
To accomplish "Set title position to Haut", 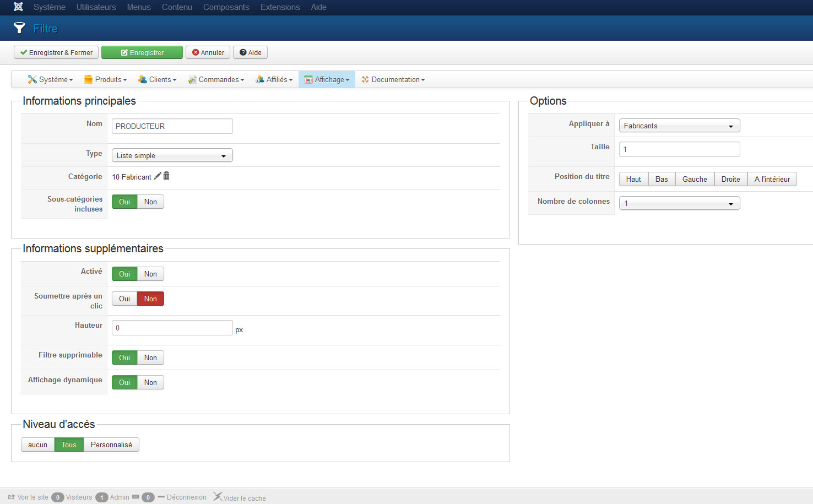I will coord(633,179).
